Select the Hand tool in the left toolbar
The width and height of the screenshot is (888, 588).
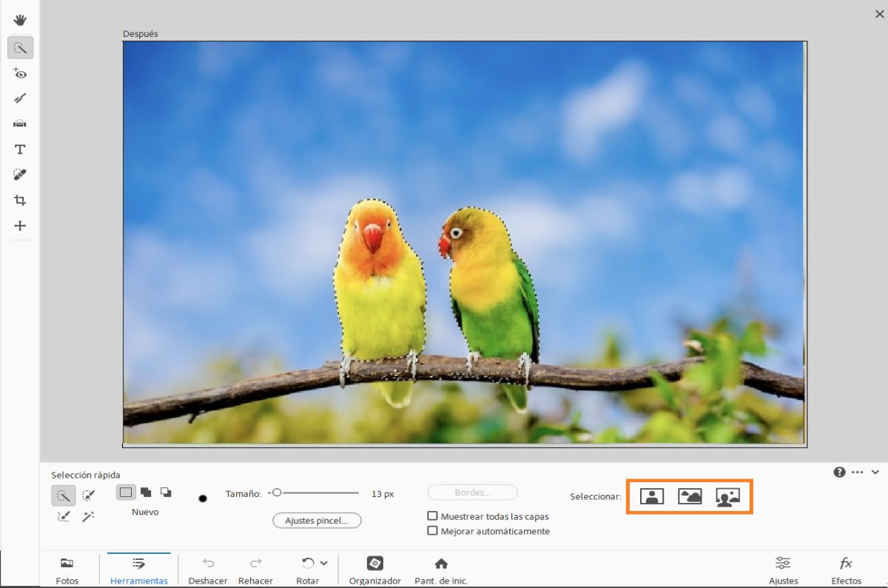tap(20, 20)
